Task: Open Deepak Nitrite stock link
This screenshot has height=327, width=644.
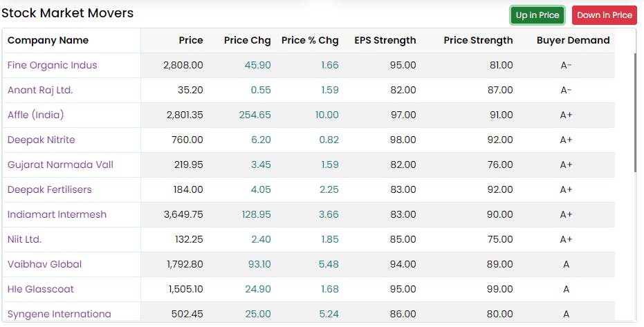Action: 41,140
